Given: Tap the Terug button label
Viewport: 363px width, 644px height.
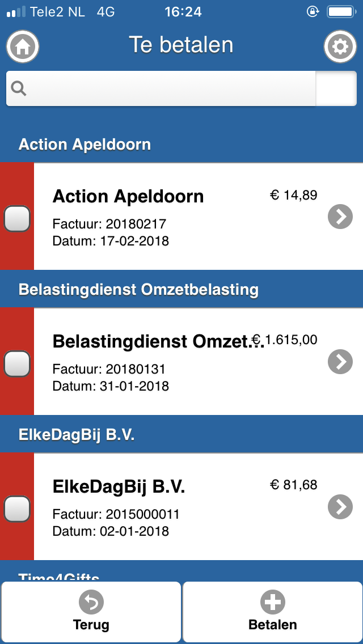Looking at the screenshot, I should click(91, 625).
